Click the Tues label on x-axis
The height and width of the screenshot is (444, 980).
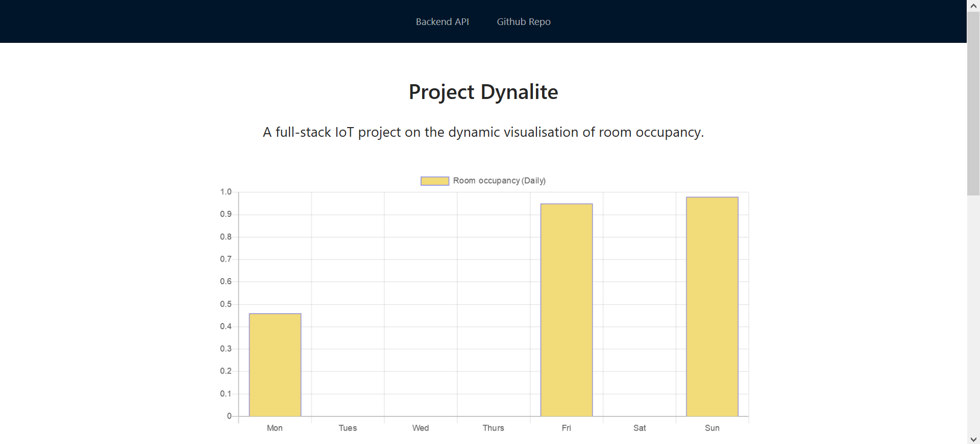(348, 428)
